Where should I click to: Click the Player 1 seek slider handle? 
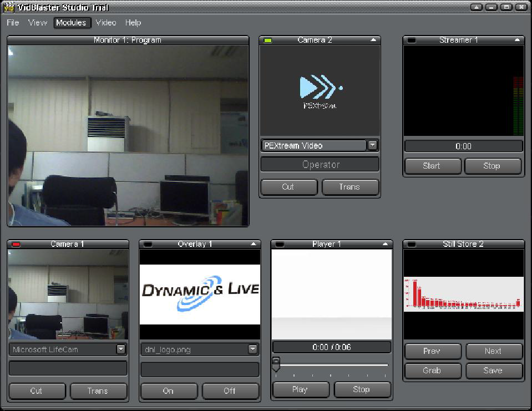[x=276, y=364]
